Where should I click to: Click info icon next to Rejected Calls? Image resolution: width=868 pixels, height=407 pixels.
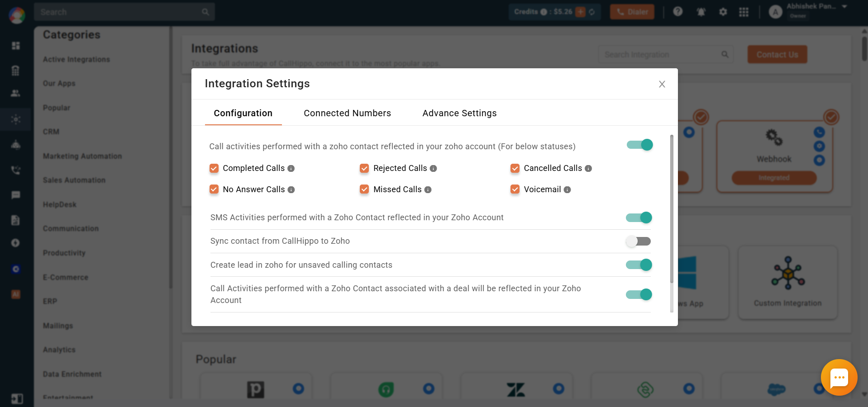click(433, 169)
